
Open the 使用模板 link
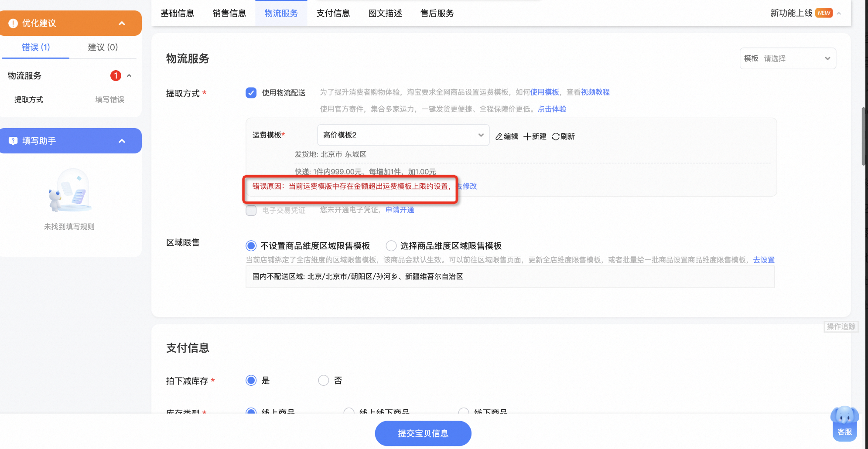tap(544, 92)
